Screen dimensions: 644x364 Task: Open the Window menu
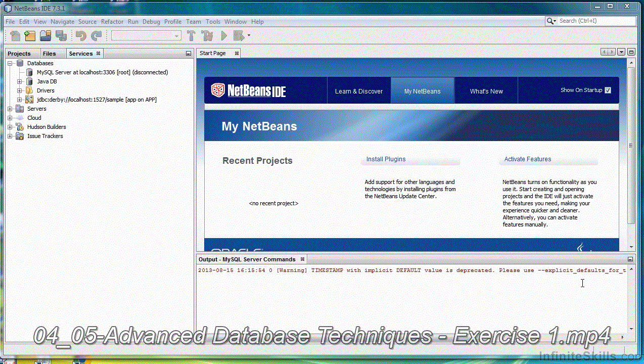236,22
